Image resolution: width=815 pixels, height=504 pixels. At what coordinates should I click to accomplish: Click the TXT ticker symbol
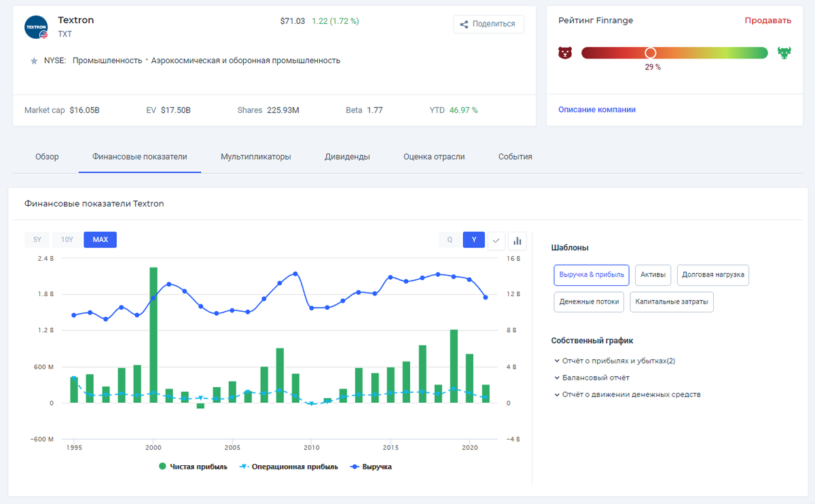tap(65, 34)
